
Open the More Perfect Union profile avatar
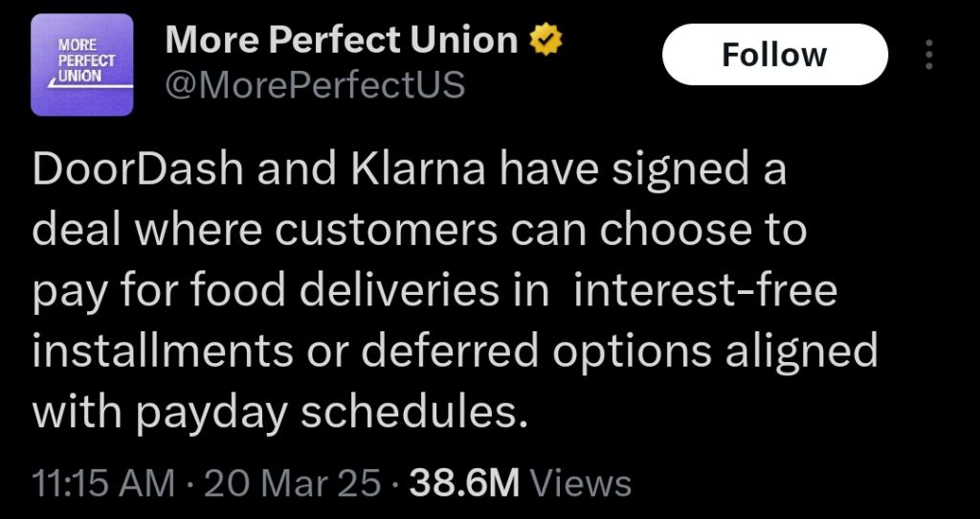coord(81,65)
